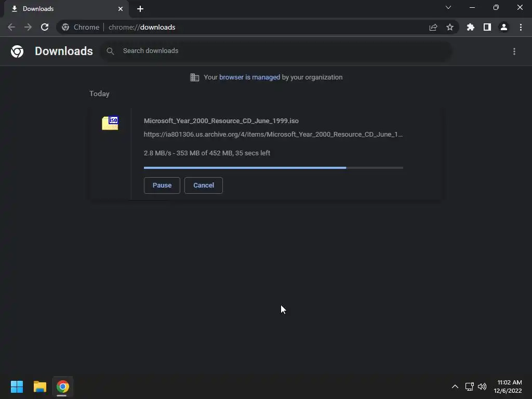This screenshot has width=532, height=399.
Task: Click the 'Today' date heading
Action: 99,94
